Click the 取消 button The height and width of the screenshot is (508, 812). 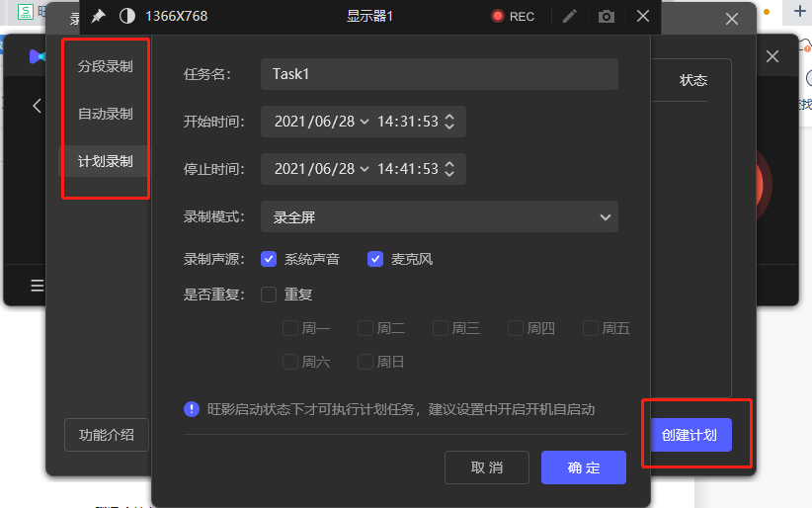click(x=487, y=467)
